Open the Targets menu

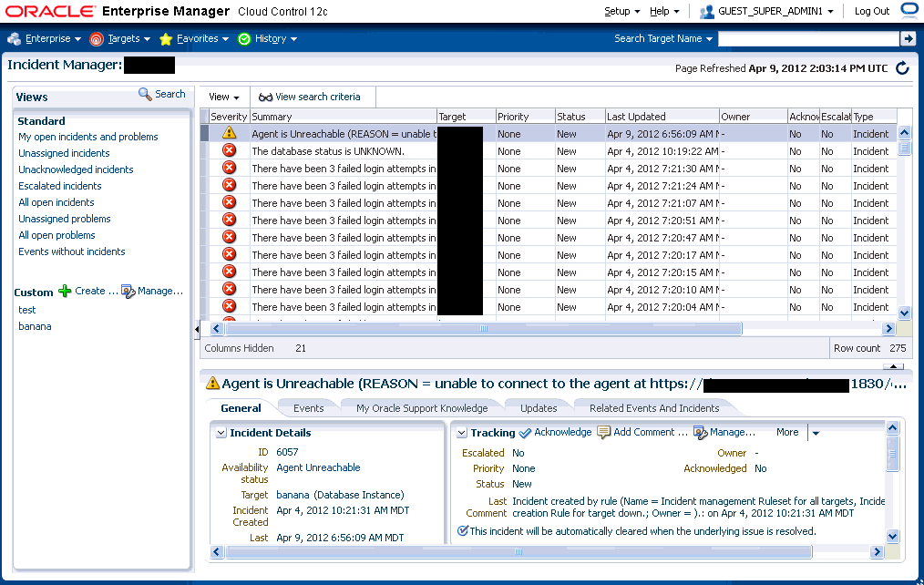129,39
